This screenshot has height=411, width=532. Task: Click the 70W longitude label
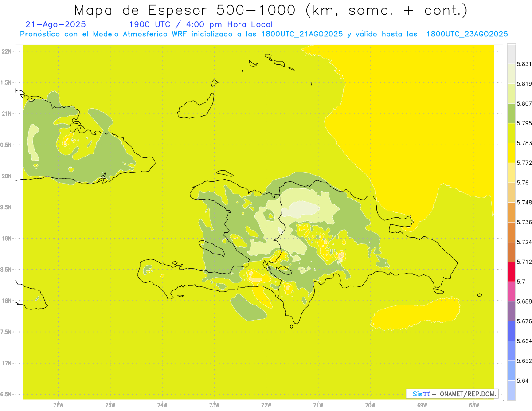tap(370, 405)
